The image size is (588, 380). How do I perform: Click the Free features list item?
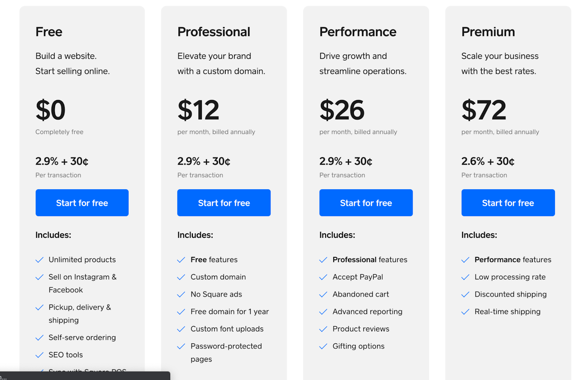coord(214,260)
